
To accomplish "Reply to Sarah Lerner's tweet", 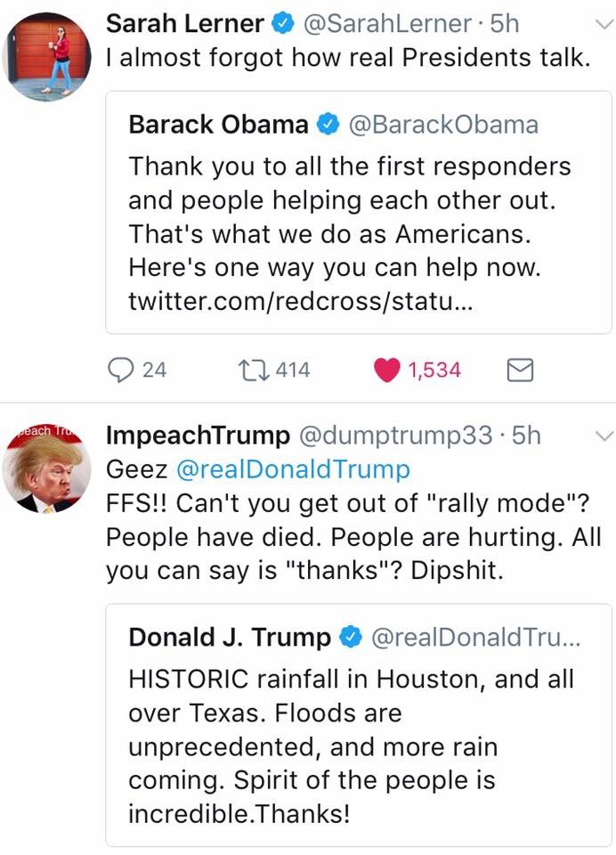I will [x=120, y=369].
